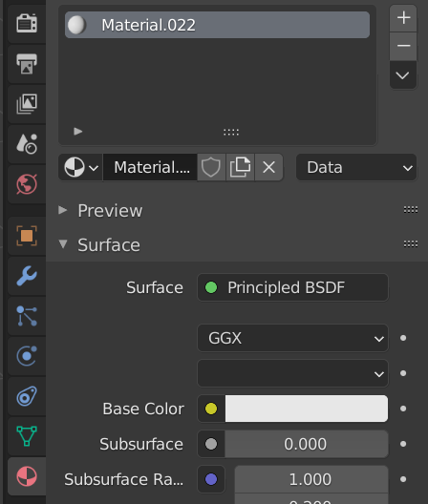Toggle fake user shield for material
This screenshot has height=504, width=428.
211,167
